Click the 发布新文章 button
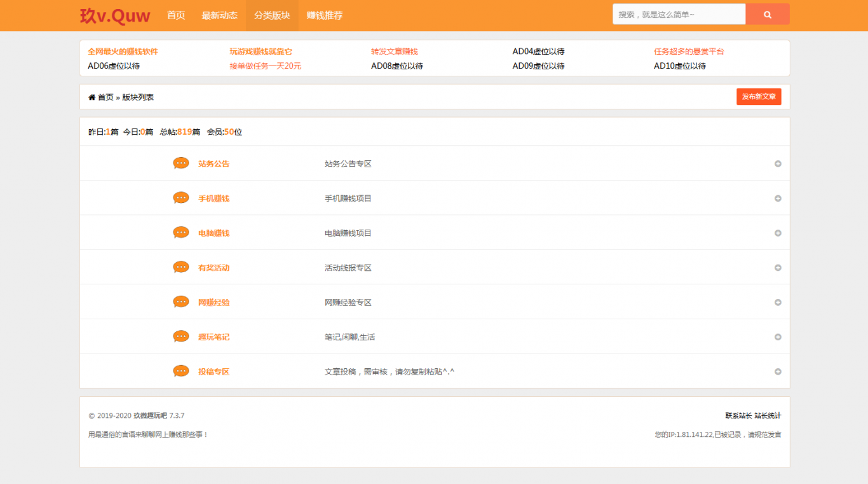This screenshot has height=484, width=868. coord(759,97)
